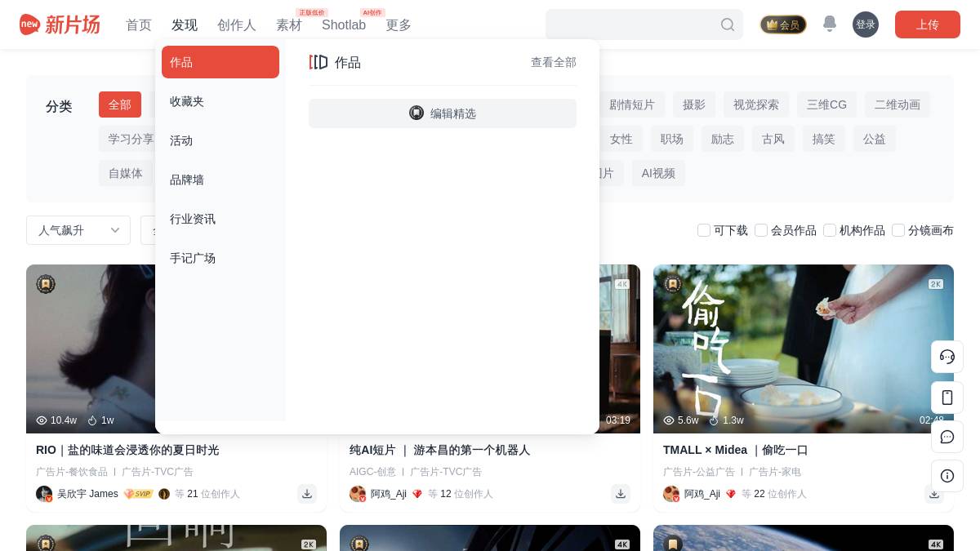Select 行业资讯 in the dropdown menu
Image resolution: width=980 pixels, height=551 pixels.
coord(220,219)
